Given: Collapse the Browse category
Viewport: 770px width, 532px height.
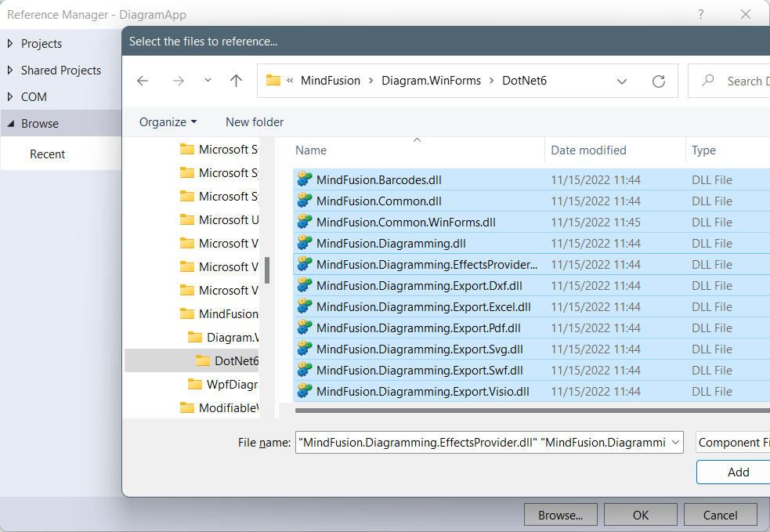Looking at the screenshot, I should (x=10, y=124).
